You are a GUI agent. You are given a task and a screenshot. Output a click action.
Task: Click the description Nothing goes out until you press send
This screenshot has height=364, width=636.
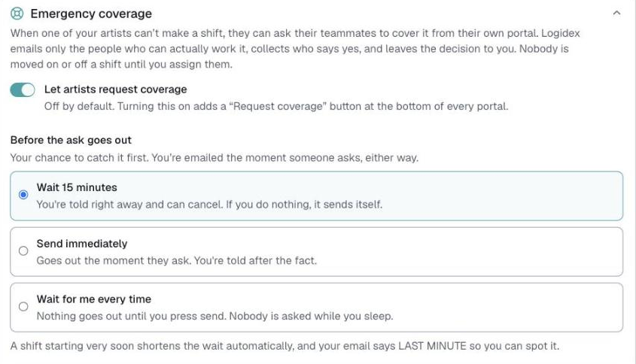215,316
